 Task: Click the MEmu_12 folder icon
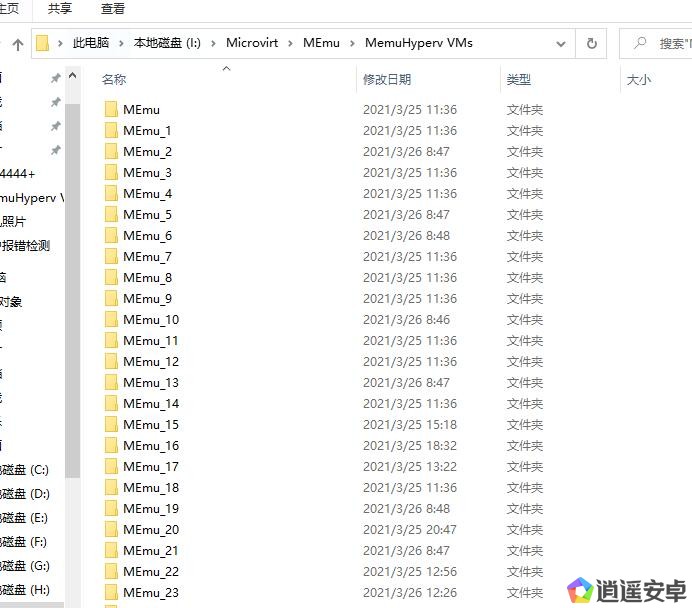coord(111,362)
